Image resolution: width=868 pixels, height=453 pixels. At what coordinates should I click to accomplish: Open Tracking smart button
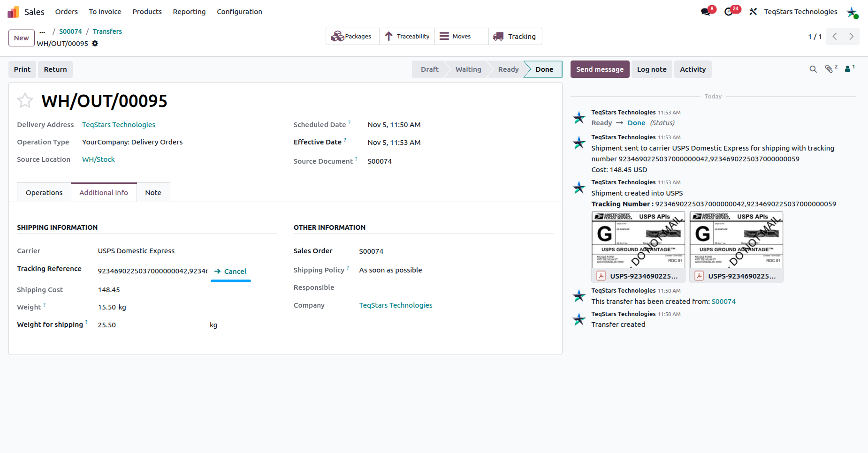(515, 37)
